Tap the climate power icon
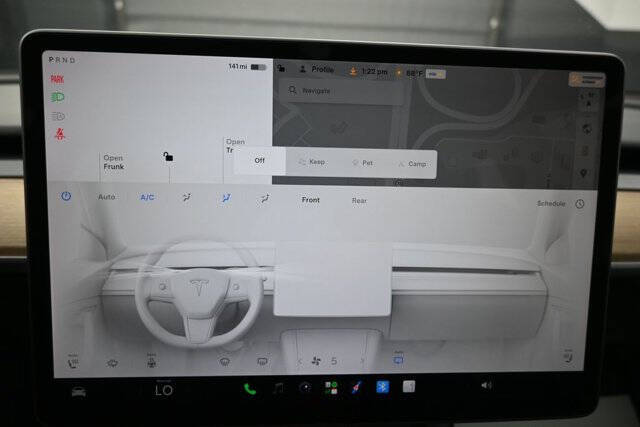640x427 pixels. click(66, 196)
